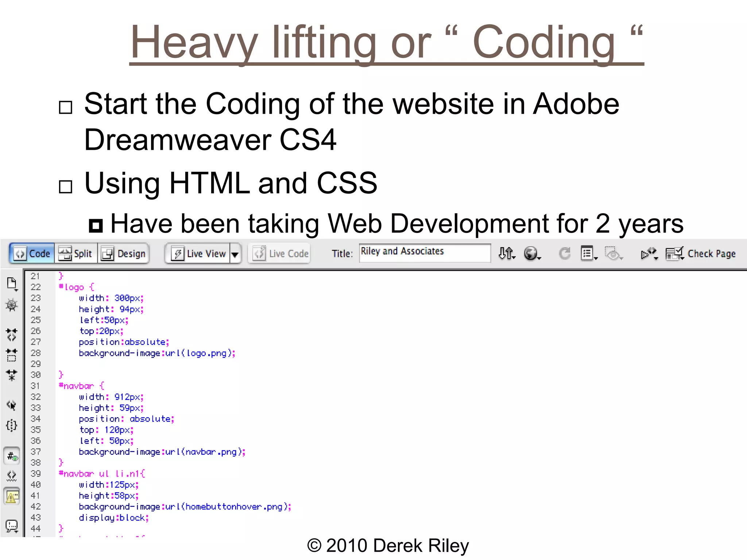Open the Open Documents icon in the coding toolbar
Image resolution: width=747 pixels, height=560 pixels.
(x=12, y=284)
